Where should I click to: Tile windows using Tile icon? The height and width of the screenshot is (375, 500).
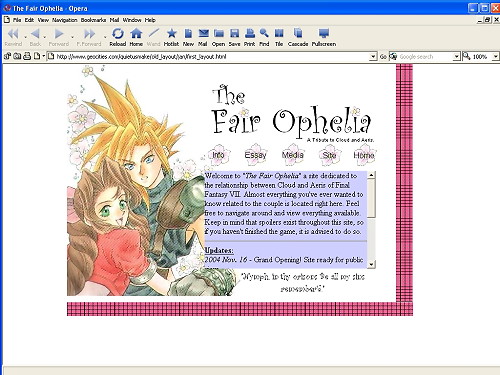(279, 37)
